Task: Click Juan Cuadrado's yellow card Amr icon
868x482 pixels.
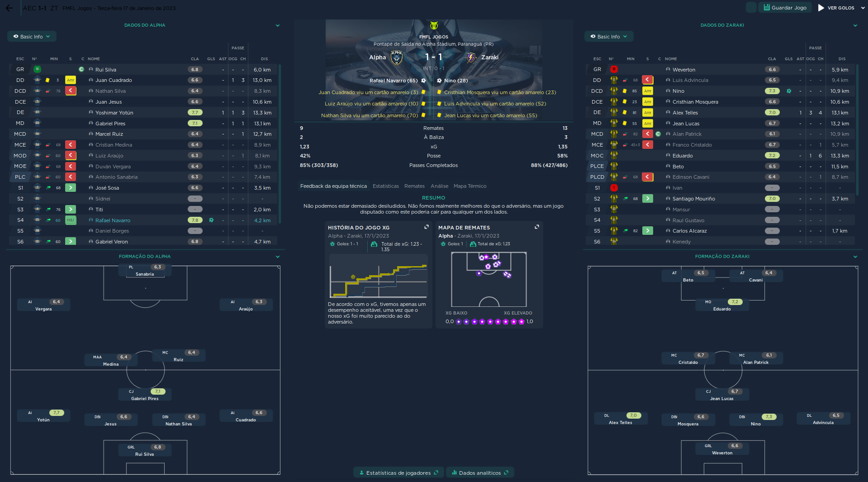Action: (71, 80)
